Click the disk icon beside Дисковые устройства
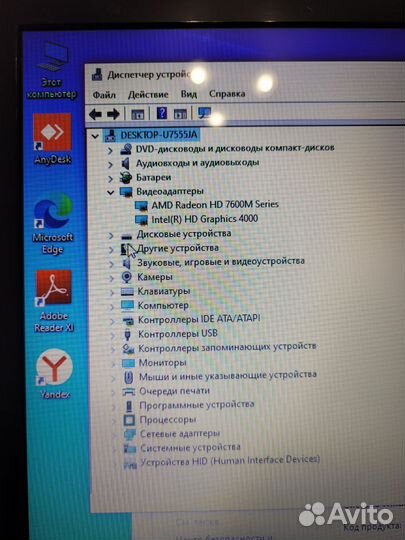This screenshot has width=405, height=540. tap(127, 236)
